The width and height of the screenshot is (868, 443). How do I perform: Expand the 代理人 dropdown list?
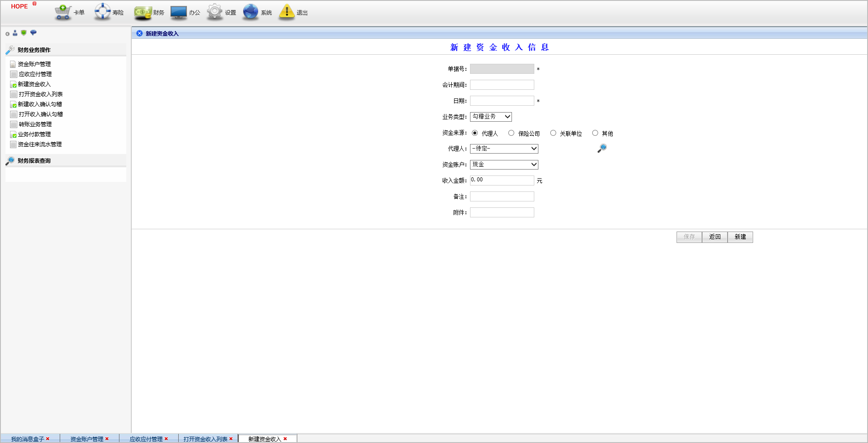504,149
